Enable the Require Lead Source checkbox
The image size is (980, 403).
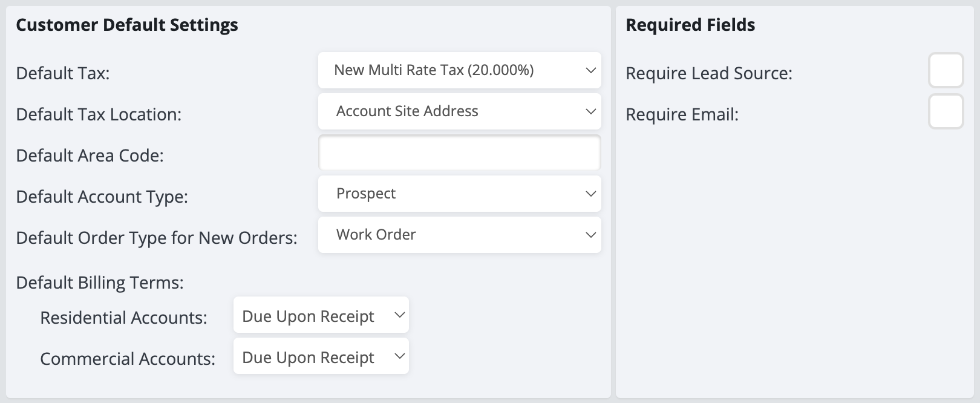(946, 70)
